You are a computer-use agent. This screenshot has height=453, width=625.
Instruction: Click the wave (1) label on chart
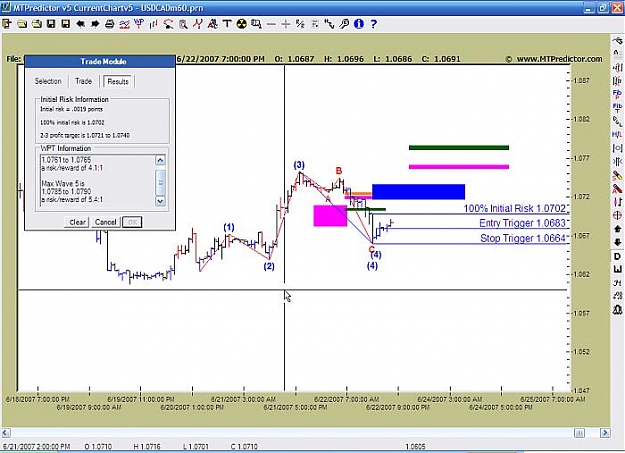click(x=229, y=228)
